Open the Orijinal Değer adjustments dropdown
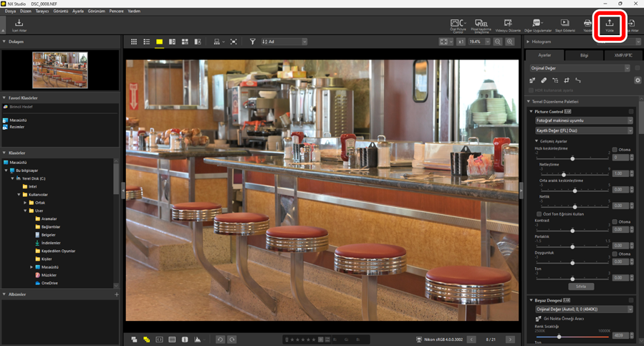 580,68
